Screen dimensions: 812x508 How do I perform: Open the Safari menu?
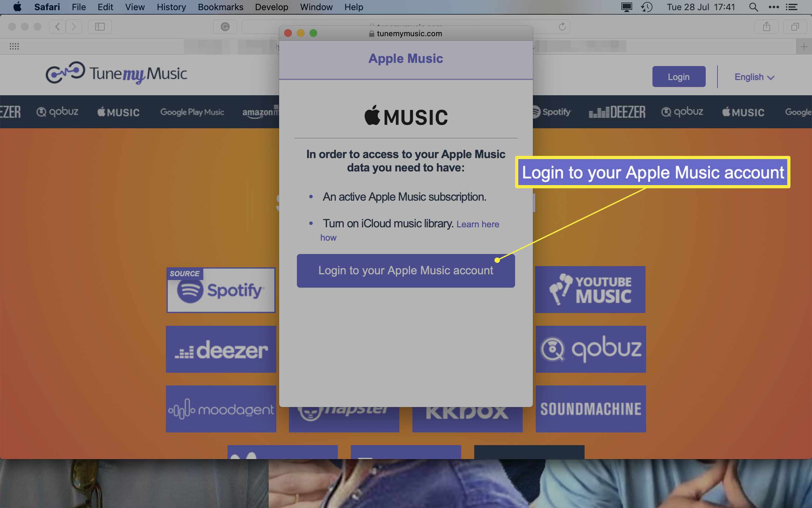click(x=47, y=7)
